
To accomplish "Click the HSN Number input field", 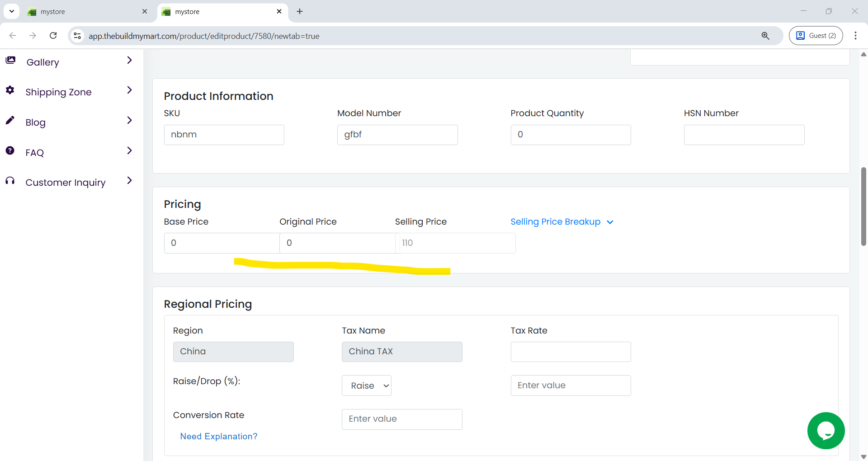I will 744,135.
